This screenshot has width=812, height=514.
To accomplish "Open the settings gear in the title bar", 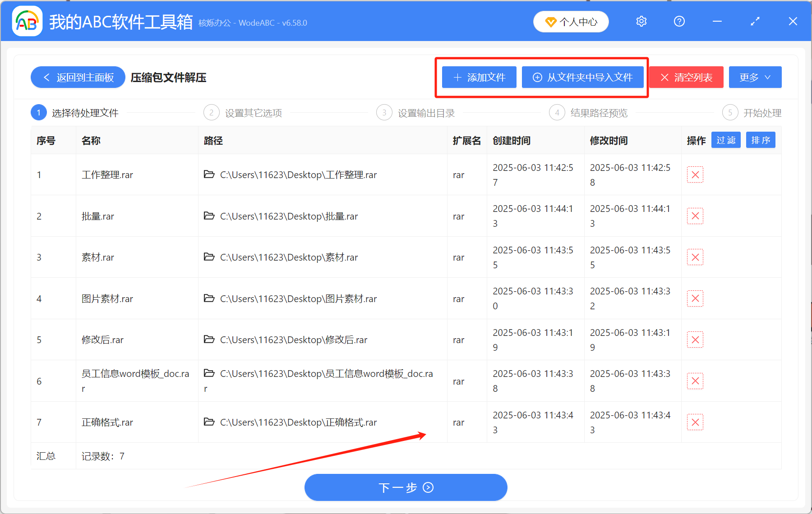I will [641, 21].
